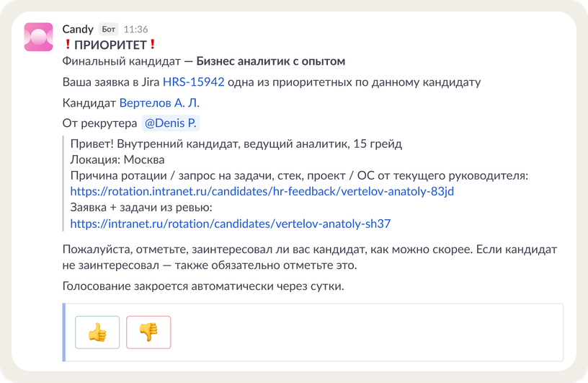Click the paragraph starting with Пожалуйста, отметьте
588x383 pixels.
(x=310, y=250)
